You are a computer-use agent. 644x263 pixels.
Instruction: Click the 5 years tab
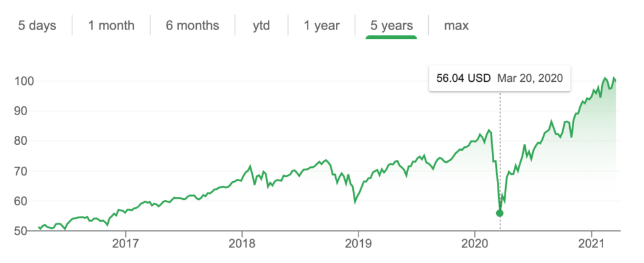pos(391,26)
